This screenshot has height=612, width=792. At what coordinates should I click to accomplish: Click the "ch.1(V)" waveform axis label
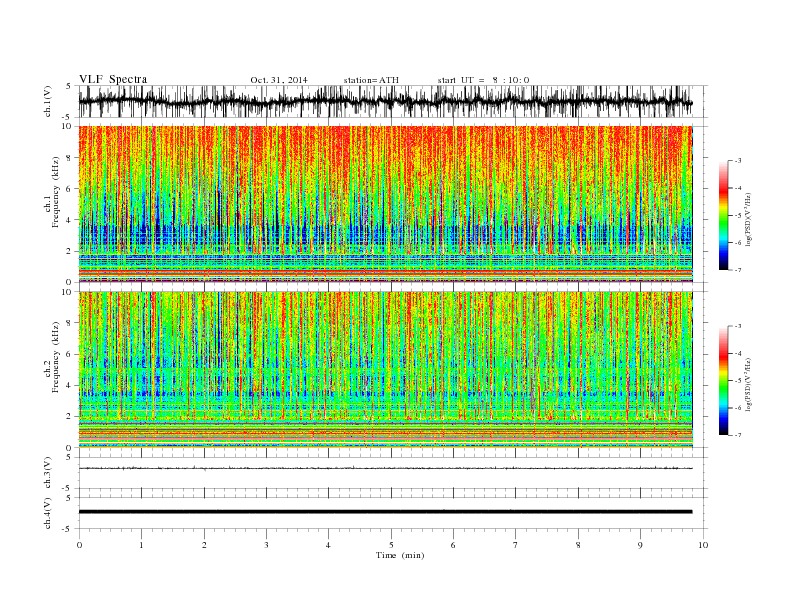48,101
